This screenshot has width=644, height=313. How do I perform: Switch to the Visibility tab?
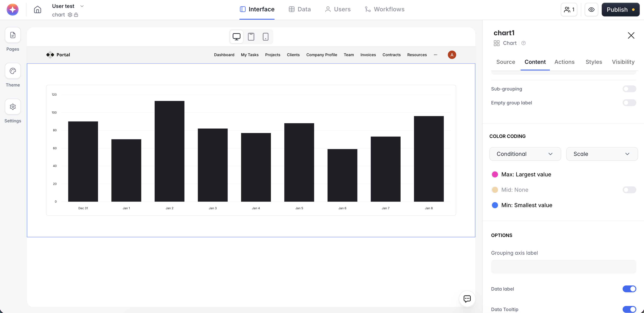[x=623, y=62]
